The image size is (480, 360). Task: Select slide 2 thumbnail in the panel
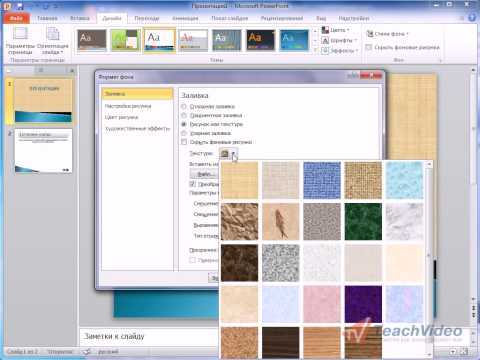43,151
